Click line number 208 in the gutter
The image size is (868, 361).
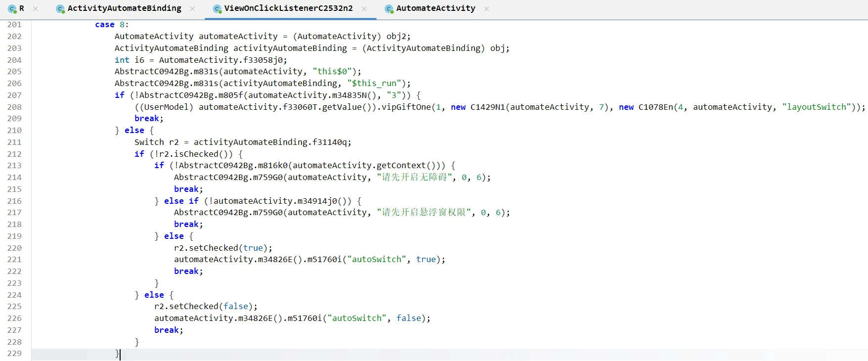pos(14,107)
